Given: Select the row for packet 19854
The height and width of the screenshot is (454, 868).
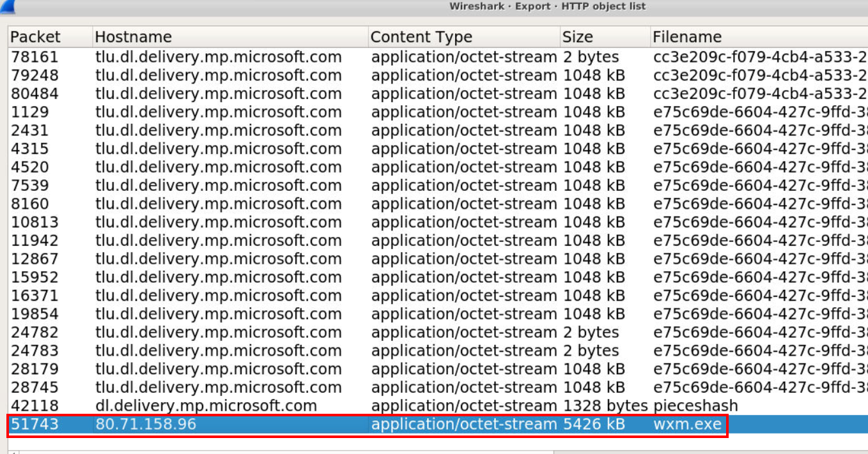Looking at the screenshot, I should pyautogui.click(x=438, y=314).
